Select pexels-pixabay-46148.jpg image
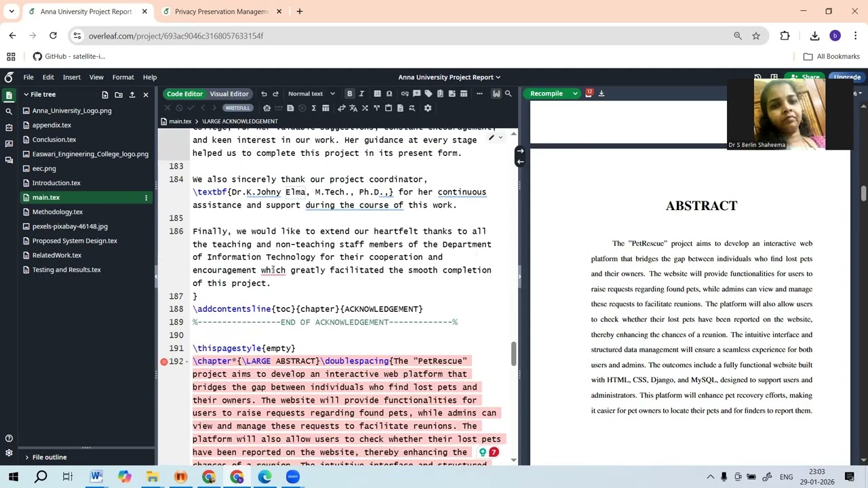Image resolution: width=868 pixels, height=488 pixels. coord(70,226)
